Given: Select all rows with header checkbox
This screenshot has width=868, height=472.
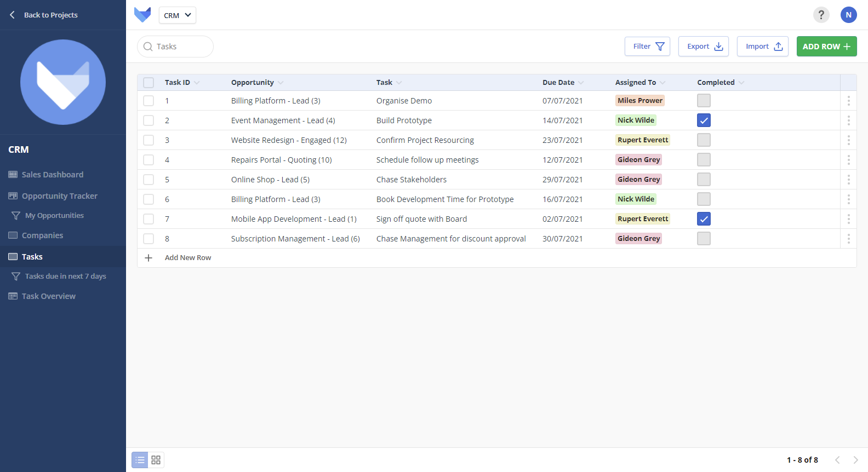Looking at the screenshot, I should click(x=149, y=83).
